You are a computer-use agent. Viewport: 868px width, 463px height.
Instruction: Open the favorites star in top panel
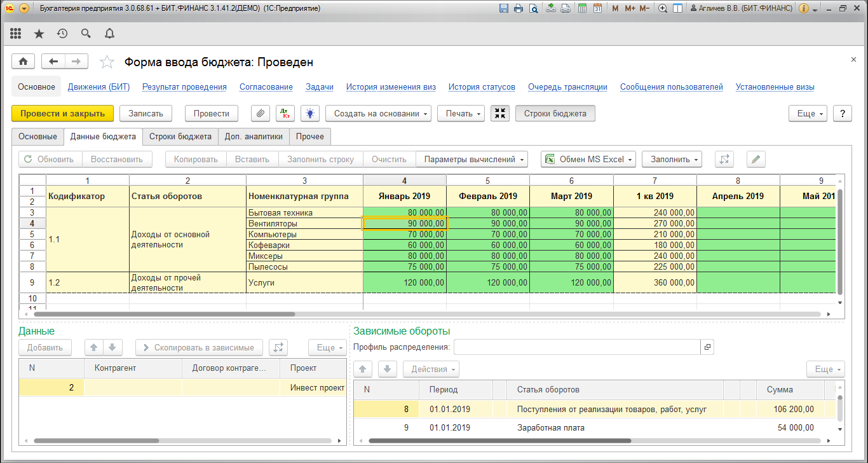pyautogui.click(x=39, y=34)
